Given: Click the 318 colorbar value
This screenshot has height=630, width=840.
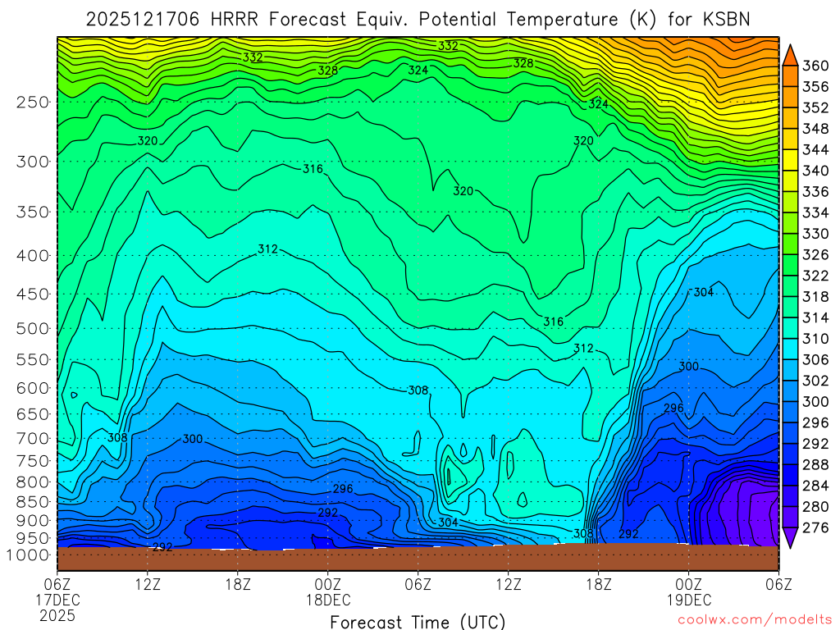Looking at the screenshot, I should coord(815,297).
